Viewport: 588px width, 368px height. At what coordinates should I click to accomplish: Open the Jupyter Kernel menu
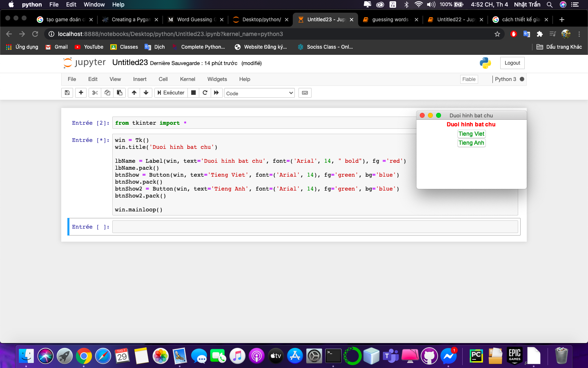point(187,79)
